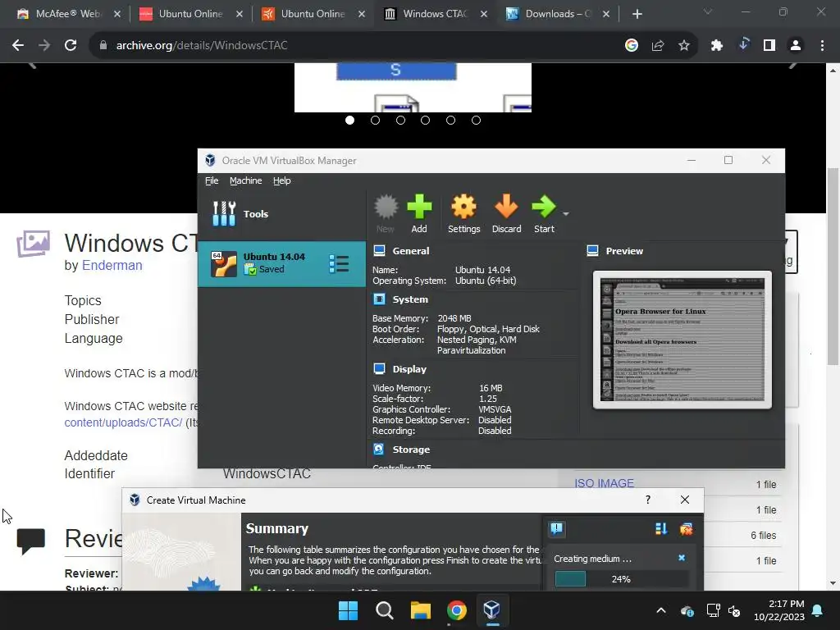Select the sixth carousel dot
Viewport: 840px width, 630px height.
tap(476, 120)
